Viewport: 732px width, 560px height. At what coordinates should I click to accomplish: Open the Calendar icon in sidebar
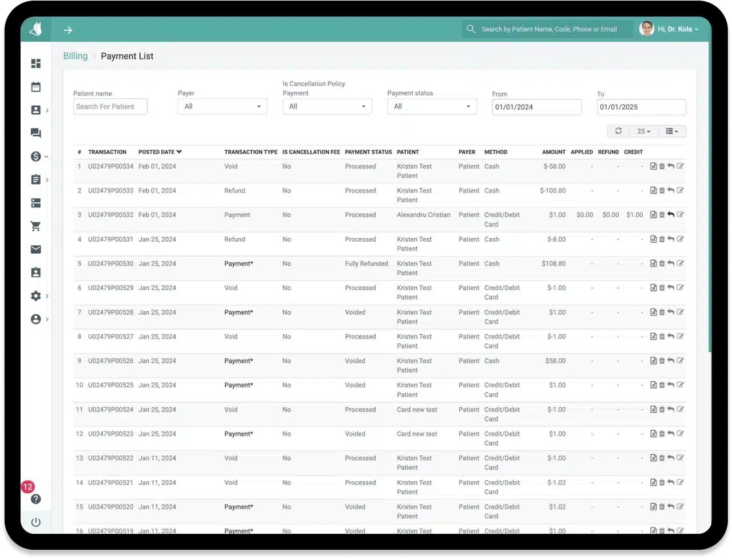36,87
